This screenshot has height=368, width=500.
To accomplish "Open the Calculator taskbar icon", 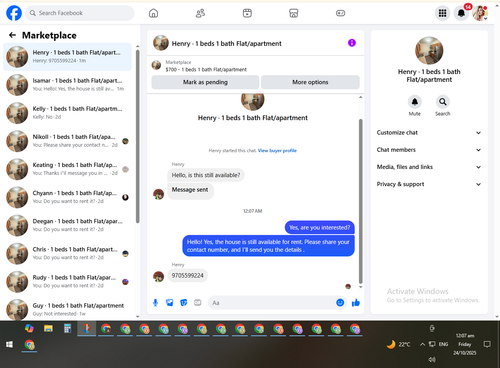I will click(x=67, y=329).
